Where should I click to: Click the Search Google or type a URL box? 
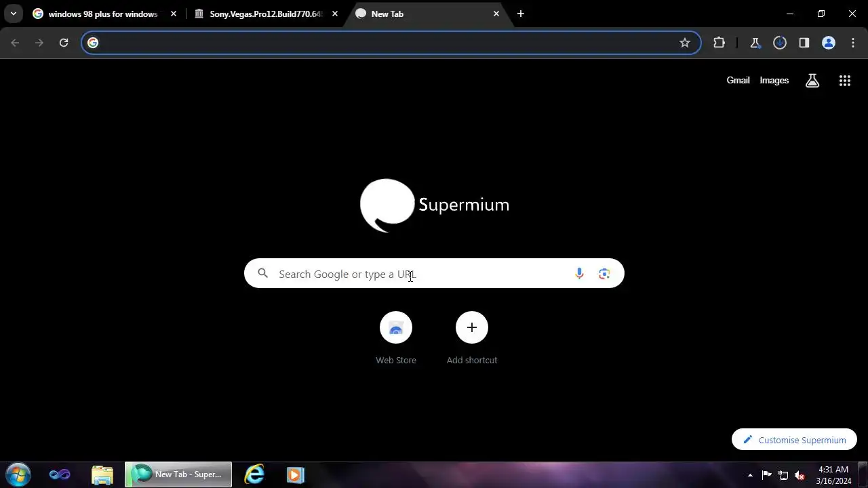[x=434, y=274]
